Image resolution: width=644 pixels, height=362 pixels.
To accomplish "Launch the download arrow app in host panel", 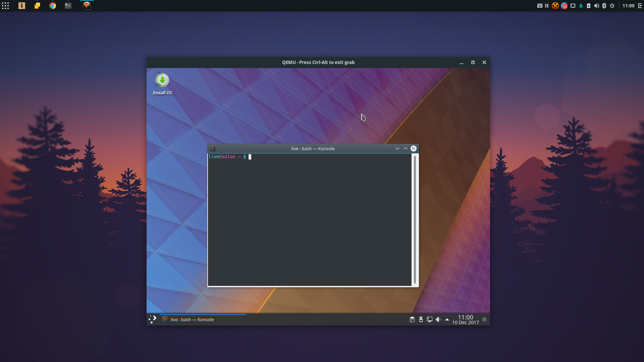I will point(22,6).
